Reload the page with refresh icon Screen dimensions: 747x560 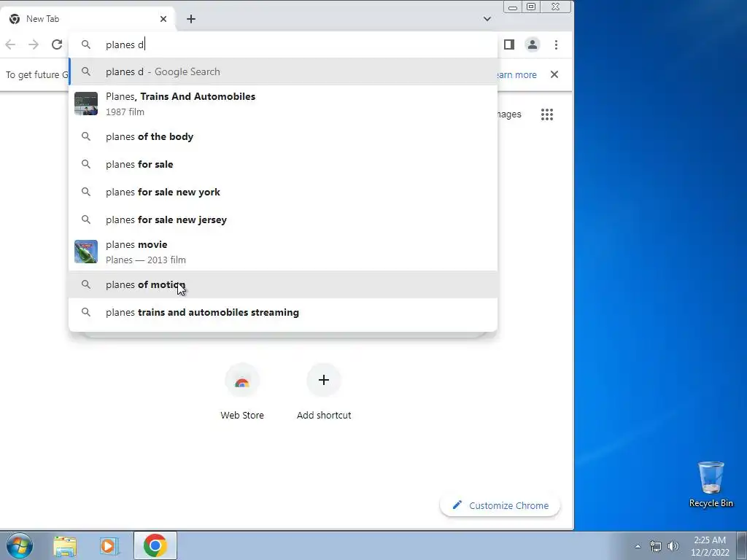(x=57, y=44)
